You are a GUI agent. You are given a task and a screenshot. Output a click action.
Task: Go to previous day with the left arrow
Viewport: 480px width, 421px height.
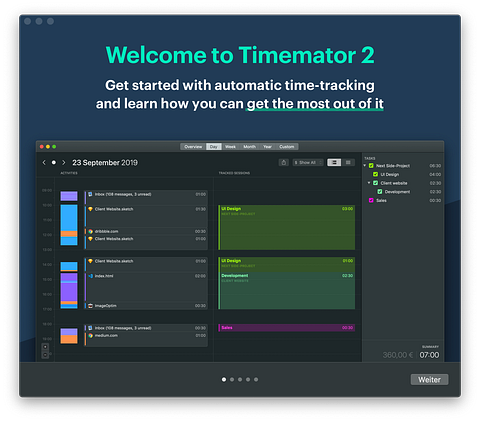[44, 163]
